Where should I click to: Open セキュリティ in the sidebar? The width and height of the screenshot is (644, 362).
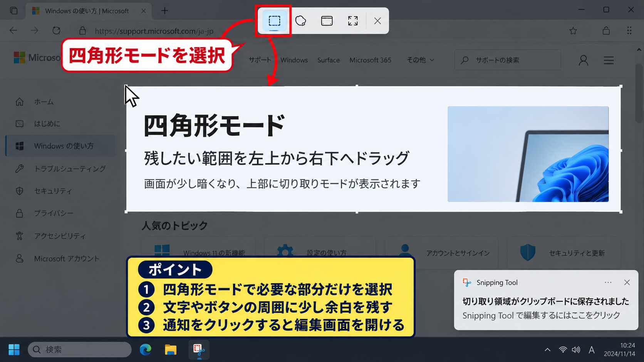click(x=60, y=191)
